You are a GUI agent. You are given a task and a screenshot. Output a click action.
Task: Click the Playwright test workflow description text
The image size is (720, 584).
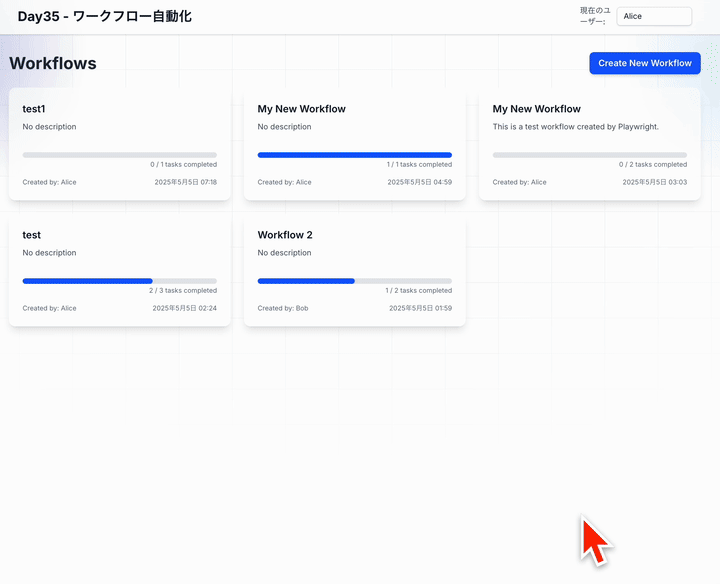[575, 127]
